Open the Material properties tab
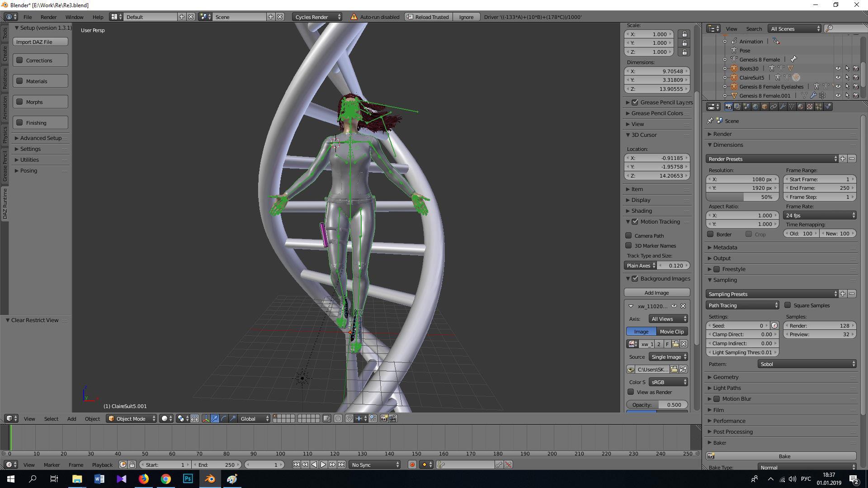The width and height of the screenshot is (868, 488). pos(801,107)
